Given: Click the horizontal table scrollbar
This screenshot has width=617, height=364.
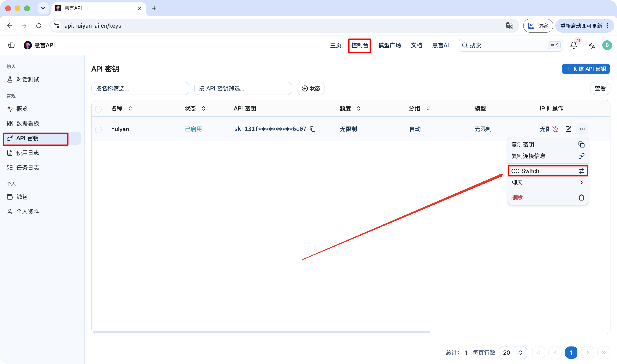Looking at the screenshot, I should pyautogui.click(x=261, y=332).
